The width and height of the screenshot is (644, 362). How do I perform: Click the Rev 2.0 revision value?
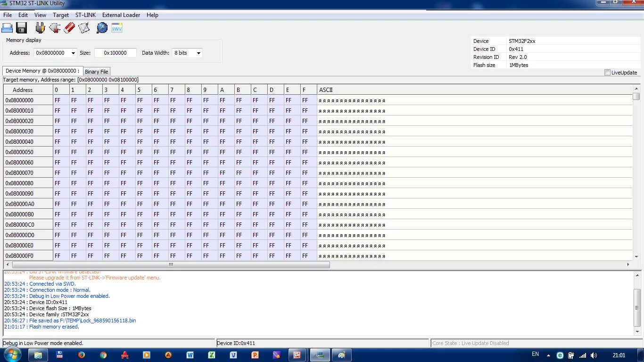tap(518, 57)
